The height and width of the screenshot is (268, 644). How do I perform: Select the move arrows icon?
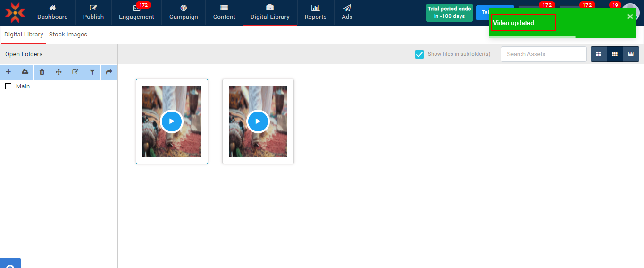click(59, 72)
